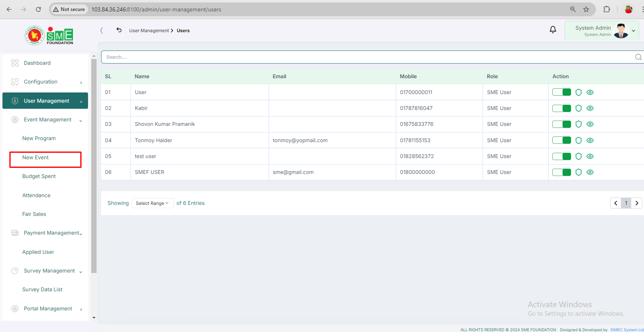
Task: Click the Dashboard grid icon
Action: (15, 63)
